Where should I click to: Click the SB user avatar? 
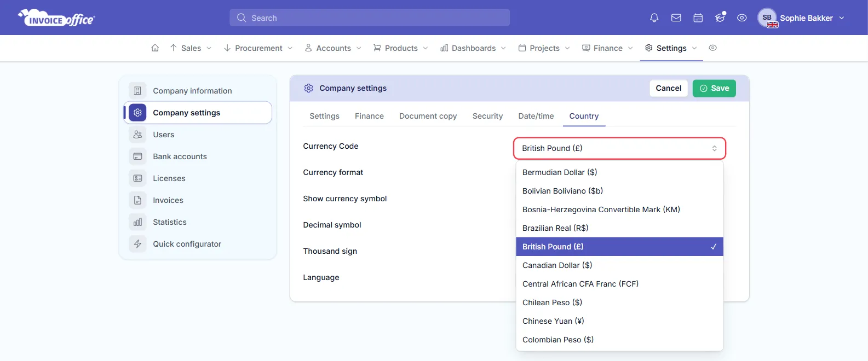coord(767,18)
